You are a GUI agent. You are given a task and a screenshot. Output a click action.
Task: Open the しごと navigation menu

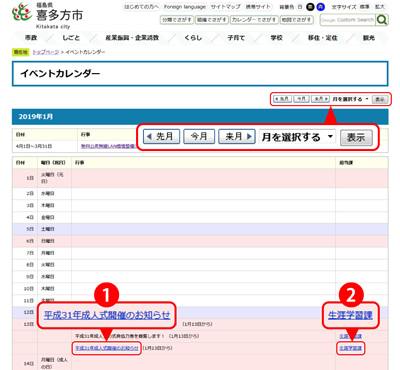(71, 38)
